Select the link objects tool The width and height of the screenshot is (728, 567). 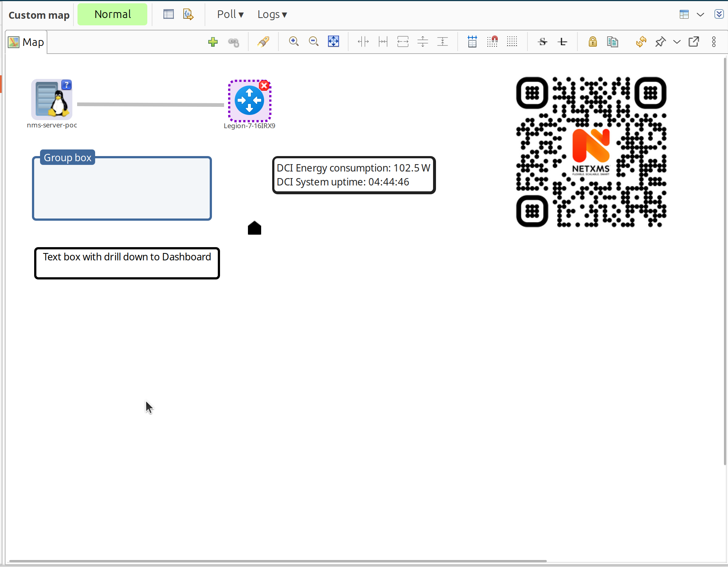(233, 42)
